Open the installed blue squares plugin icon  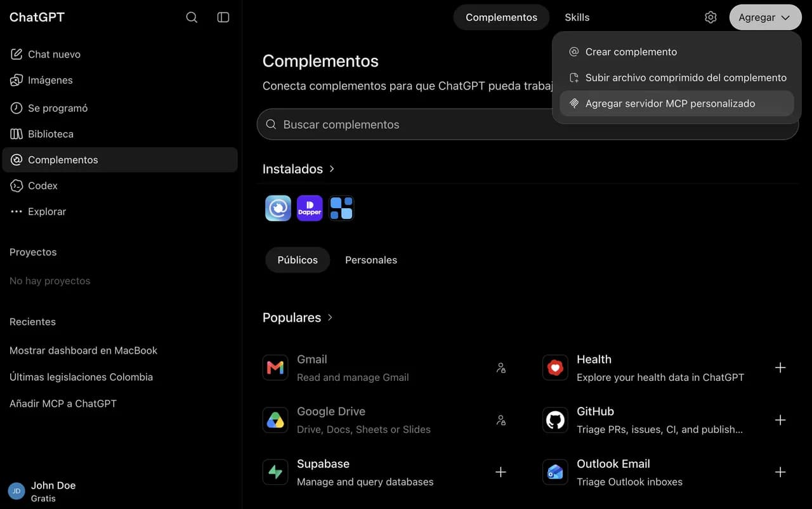pyautogui.click(x=341, y=208)
